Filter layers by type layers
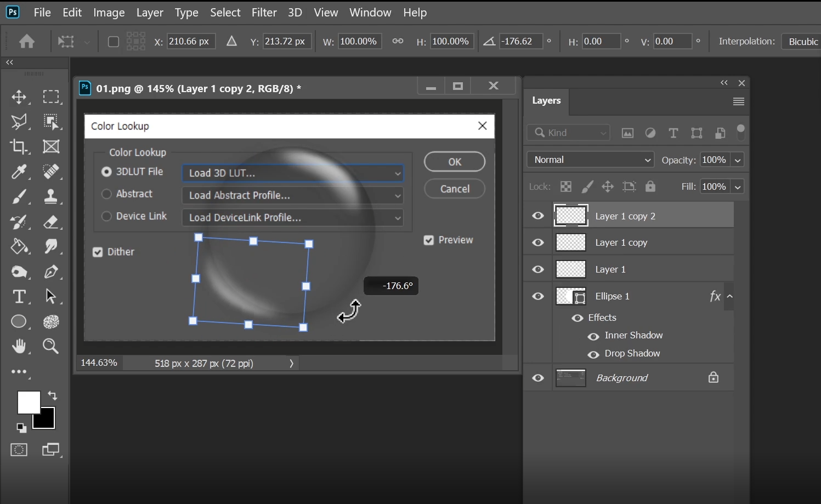The image size is (821, 504). click(x=673, y=133)
